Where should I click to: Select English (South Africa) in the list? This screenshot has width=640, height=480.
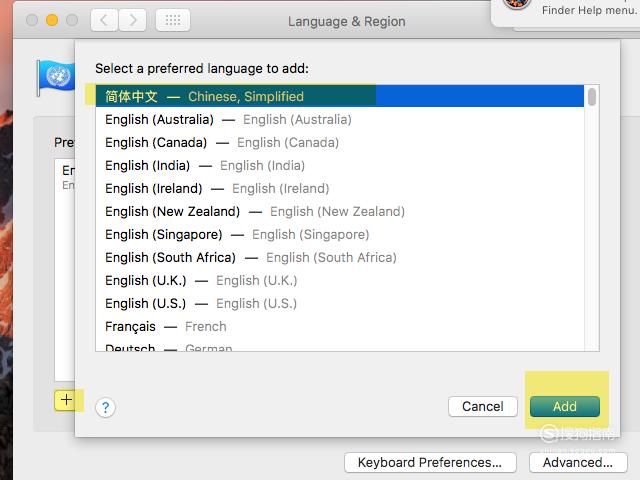coord(340,258)
